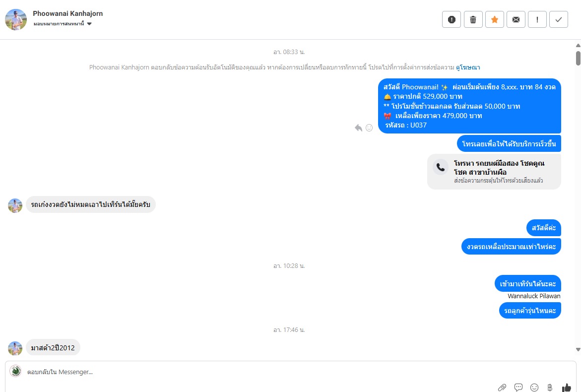Open Phoowanai Kanhajorn's profile picture

pos(16,19)
